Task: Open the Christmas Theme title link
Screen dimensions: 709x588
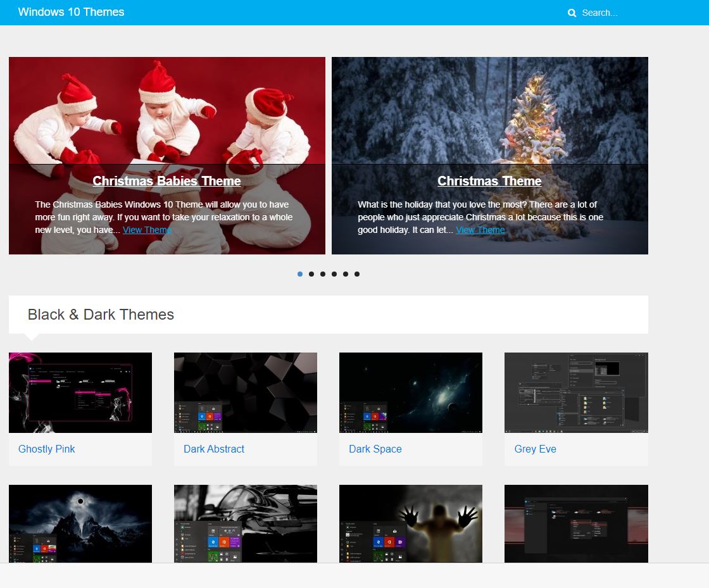Action: point(489,181)
